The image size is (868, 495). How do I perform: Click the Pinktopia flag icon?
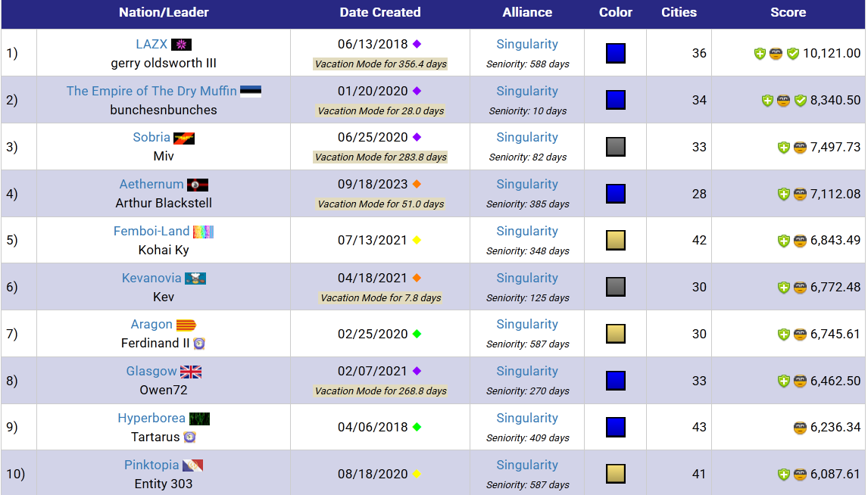(x=192, y=465)
